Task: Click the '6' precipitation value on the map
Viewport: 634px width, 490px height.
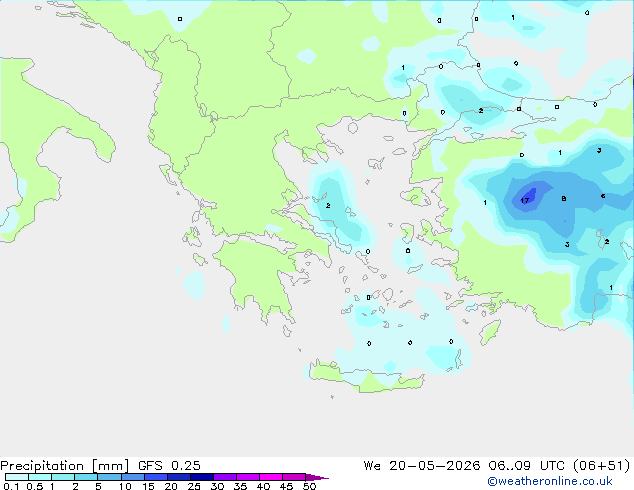Action: (x=603, y=196)
